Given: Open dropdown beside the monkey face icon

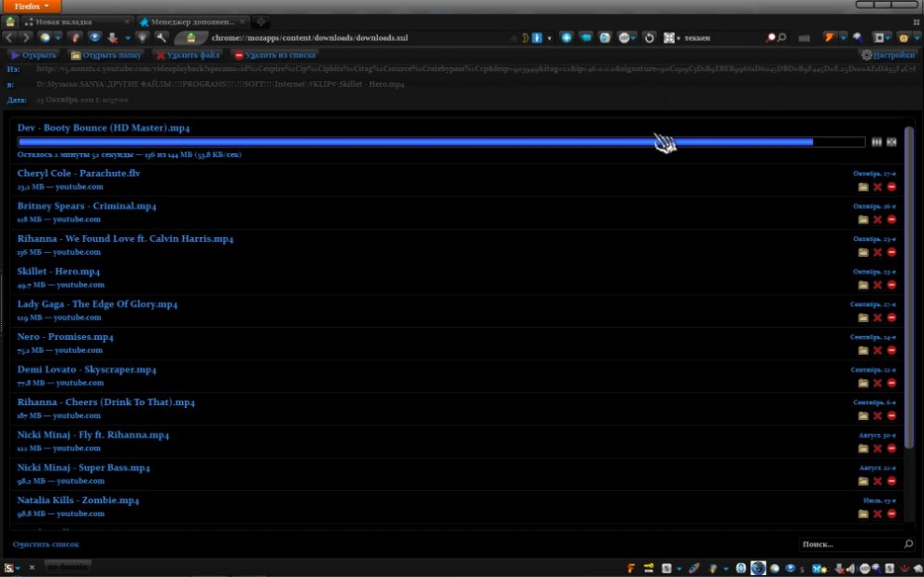Looking at the screenshot, I should pyautogui.click(x=917, y=37).
